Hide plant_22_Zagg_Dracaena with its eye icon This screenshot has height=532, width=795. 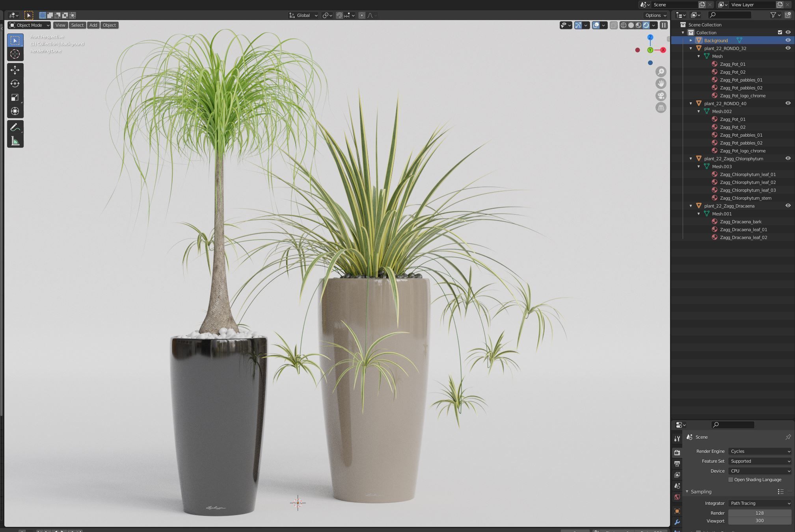click(x=788, y=206)
